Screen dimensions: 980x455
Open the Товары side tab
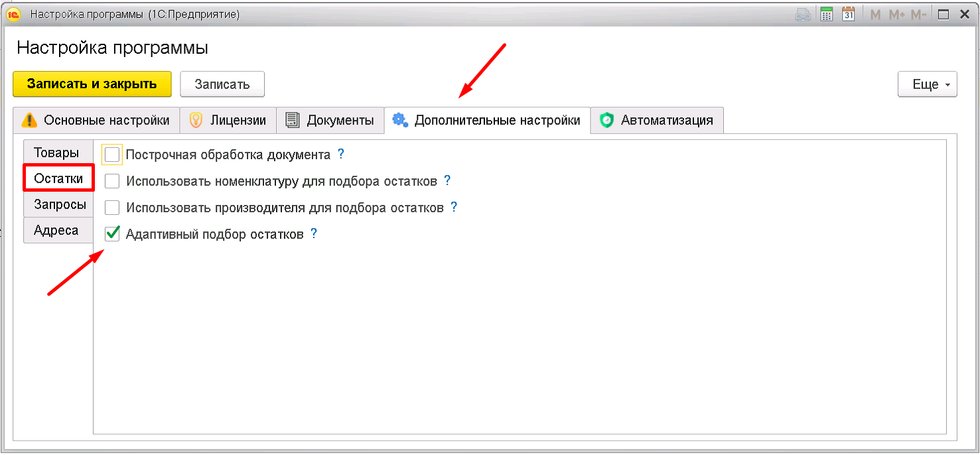pos(58,153)
